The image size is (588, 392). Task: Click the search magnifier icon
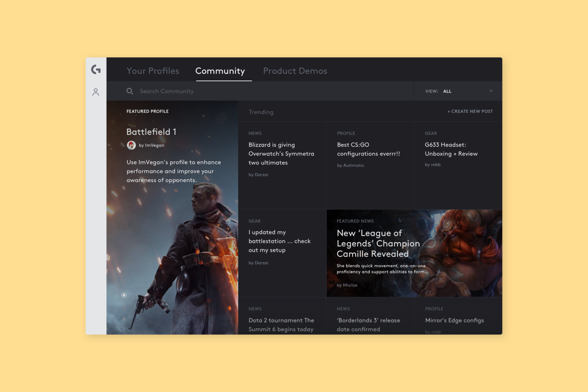pos(130,91)
